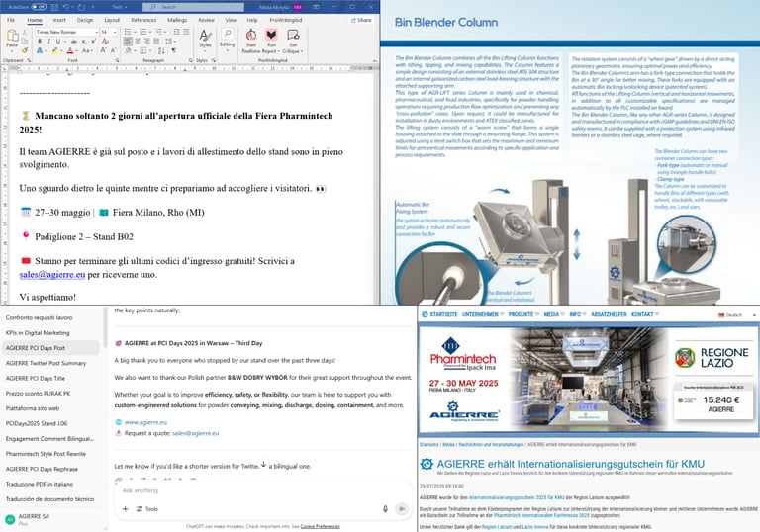Viewport: 760px width, 532px height.
Task: Apply yellow text highlight color
Action: click(54, 50)
